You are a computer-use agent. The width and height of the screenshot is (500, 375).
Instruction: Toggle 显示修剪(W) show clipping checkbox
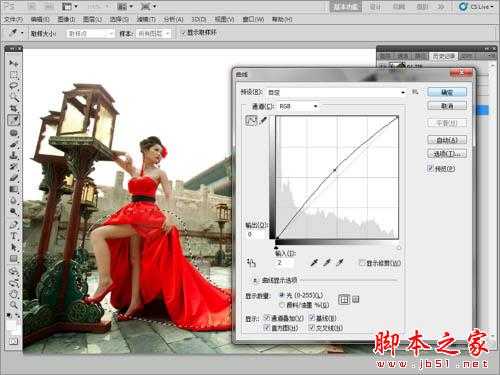click(361, 263)
